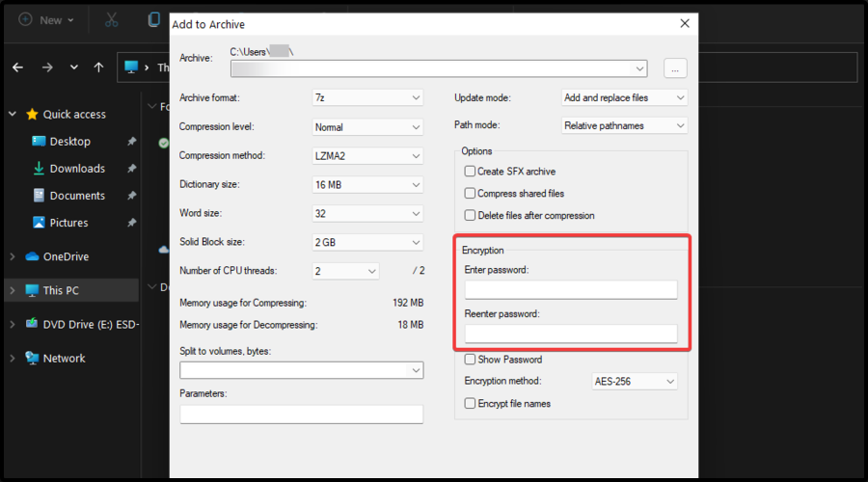Check the Show Password box
Screen dimensions: 868x482
[x=471, y=360]
